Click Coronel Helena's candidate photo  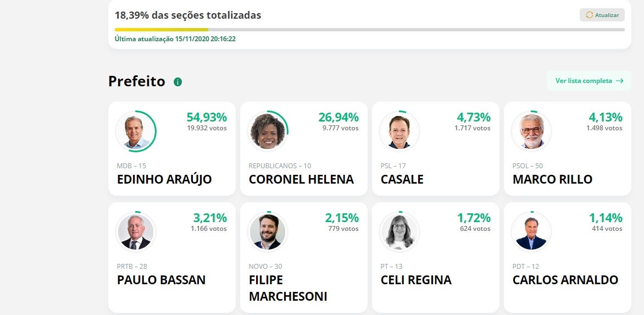pyautogui.click(x=268, y=131)
